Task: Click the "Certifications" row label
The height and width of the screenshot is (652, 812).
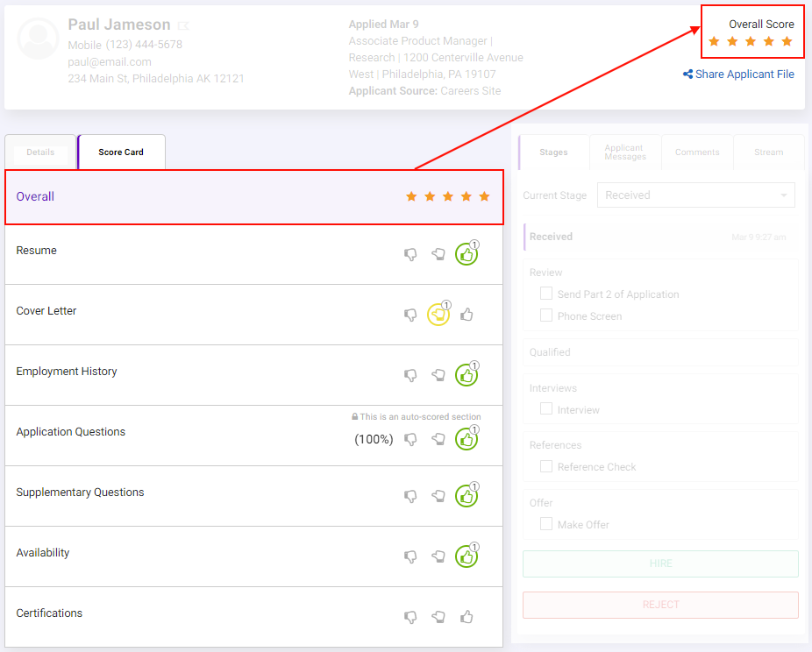Action: point(49,613)
